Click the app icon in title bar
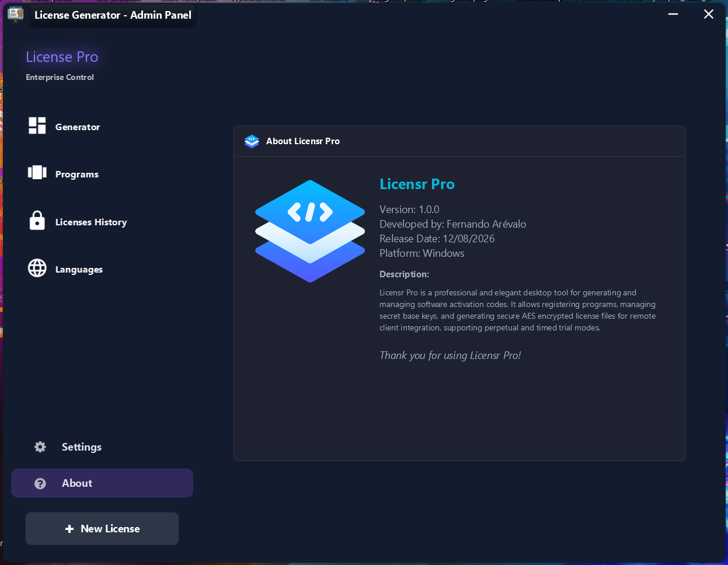 point(16,15)
